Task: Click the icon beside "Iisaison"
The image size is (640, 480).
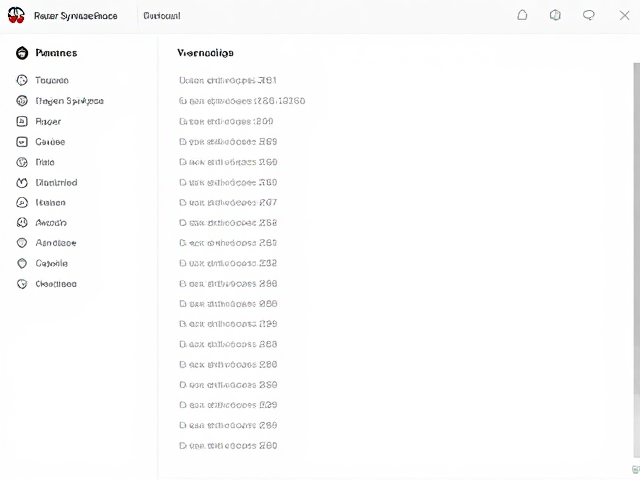Action: [22, 202]
